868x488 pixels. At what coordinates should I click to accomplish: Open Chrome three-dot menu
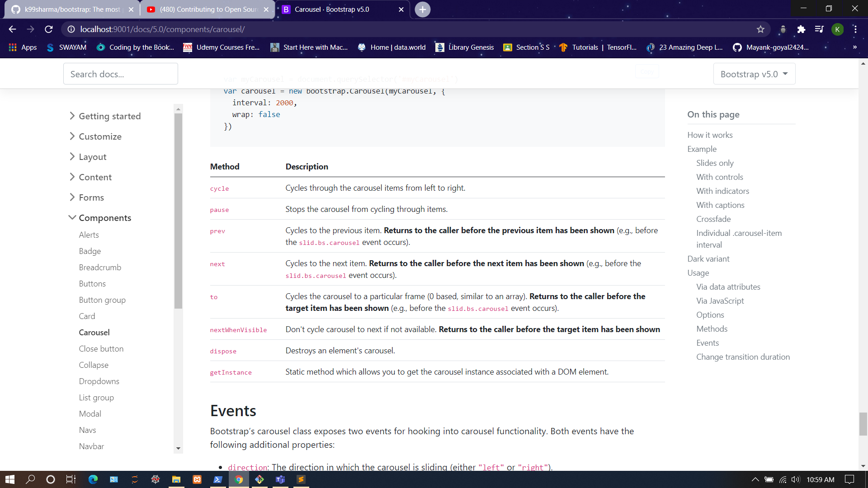pos(855,29)
